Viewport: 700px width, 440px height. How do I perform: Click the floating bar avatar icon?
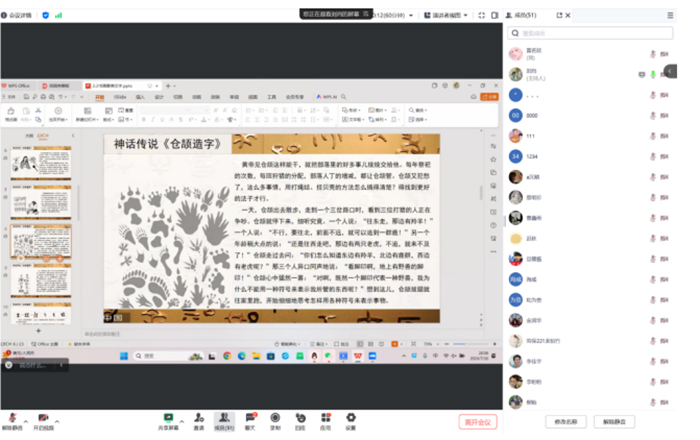pos(8,365)
